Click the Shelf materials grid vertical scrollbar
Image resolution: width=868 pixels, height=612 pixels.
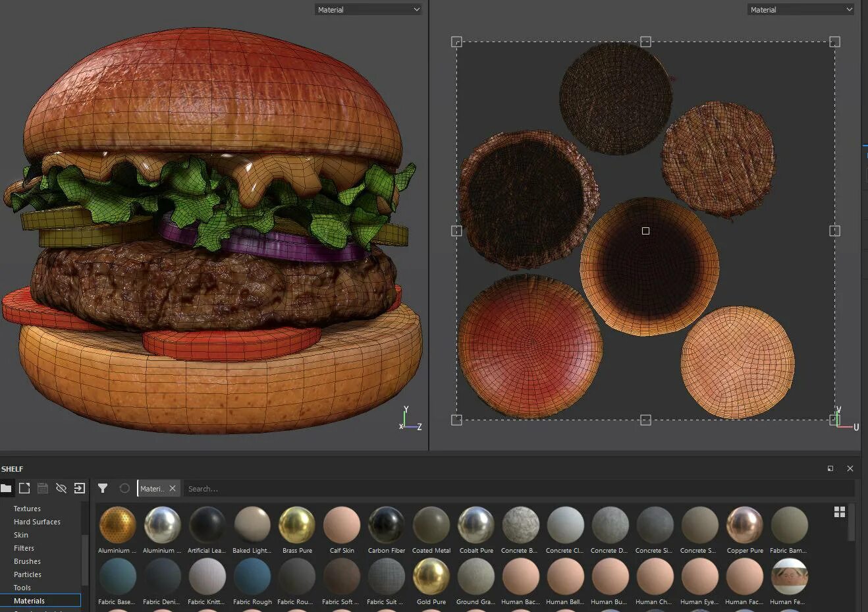click(x=852, y=524)
